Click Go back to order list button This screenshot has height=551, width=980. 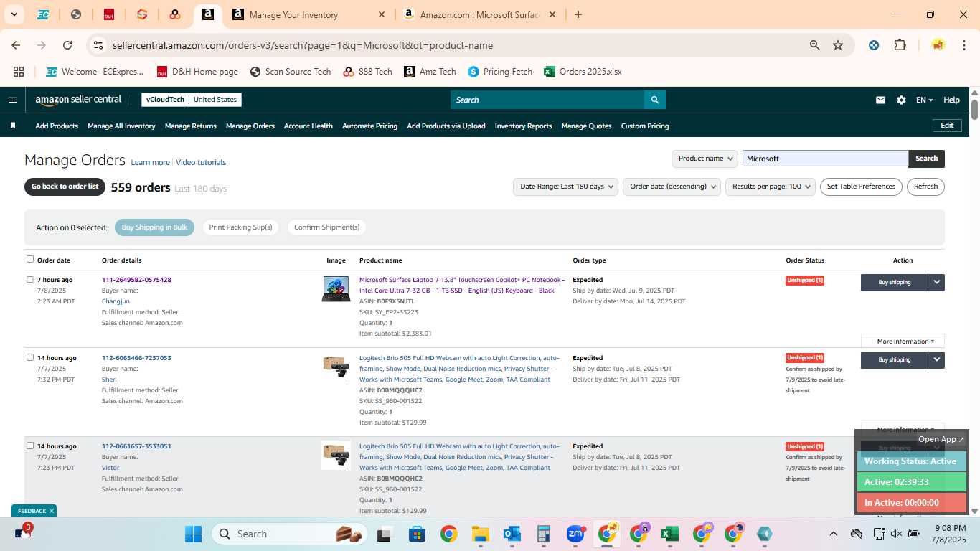(65, 187)
